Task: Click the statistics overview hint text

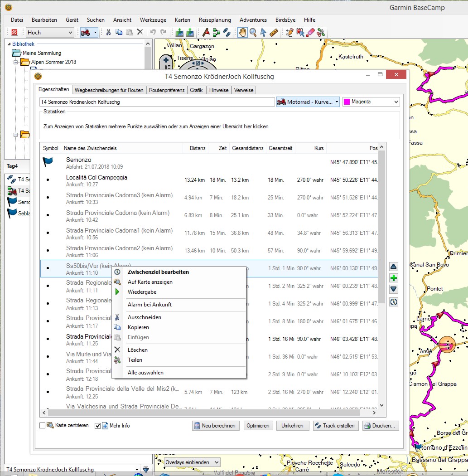Action: pos(156,126)
